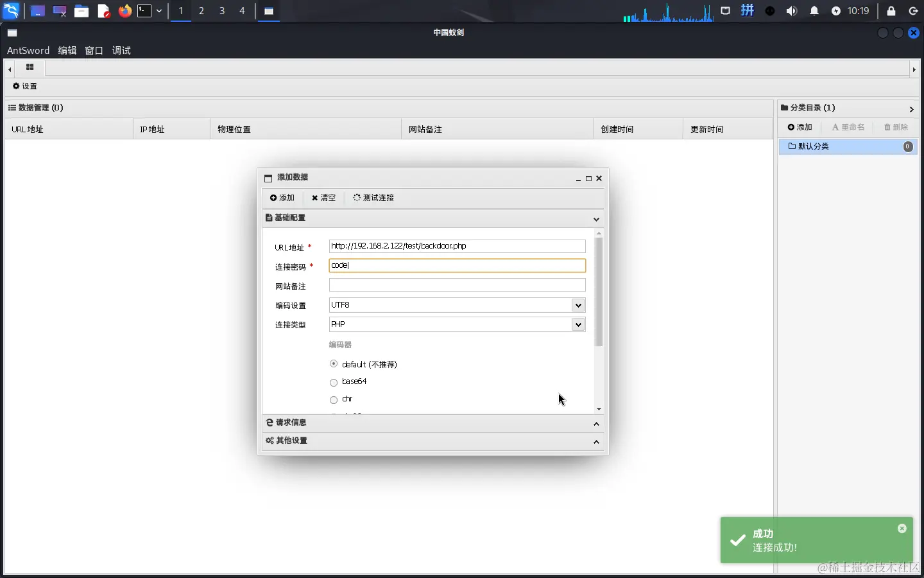This screenshot has width=924, height=578.
Task: Open the volume control tray icon
Action: pyautogui.click(x=792, y=11)
